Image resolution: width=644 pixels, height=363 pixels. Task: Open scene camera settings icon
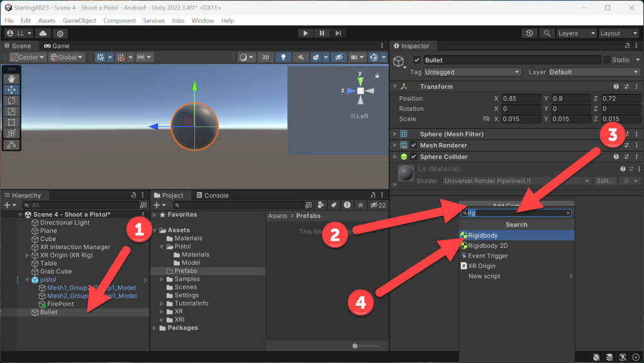(353, 57)
